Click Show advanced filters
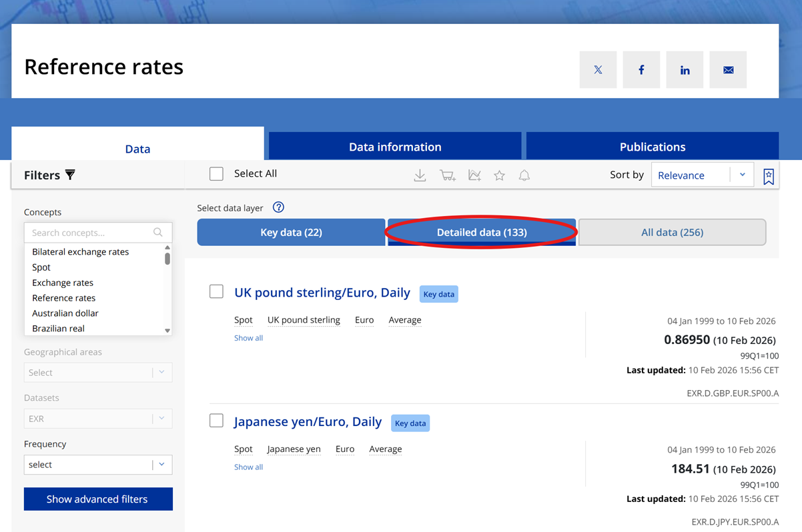The height and width of the screenshot is (532, 802). click(98, 499)
